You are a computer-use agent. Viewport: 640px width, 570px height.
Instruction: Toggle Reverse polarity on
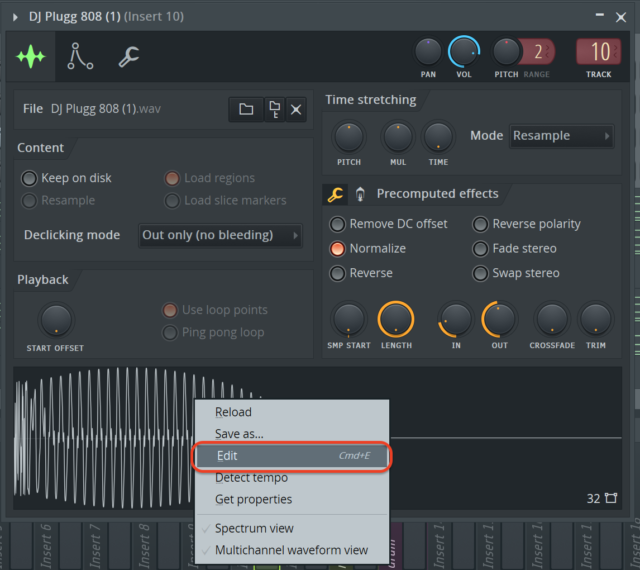point(481,224)
